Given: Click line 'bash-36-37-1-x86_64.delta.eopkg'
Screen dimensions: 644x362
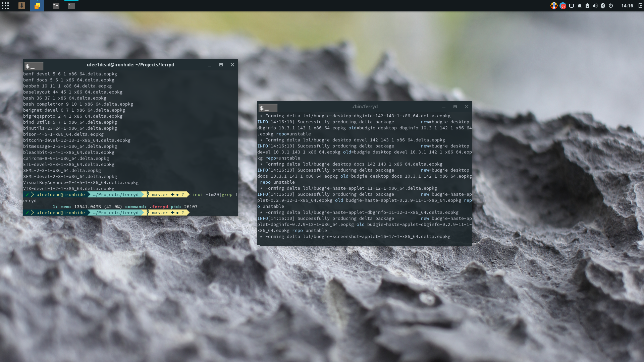Looking at the screenshot, I should (65, 98).
